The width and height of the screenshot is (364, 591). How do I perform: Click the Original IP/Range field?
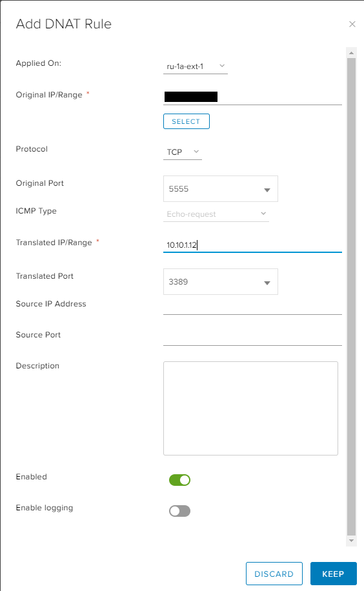[252, 97]
